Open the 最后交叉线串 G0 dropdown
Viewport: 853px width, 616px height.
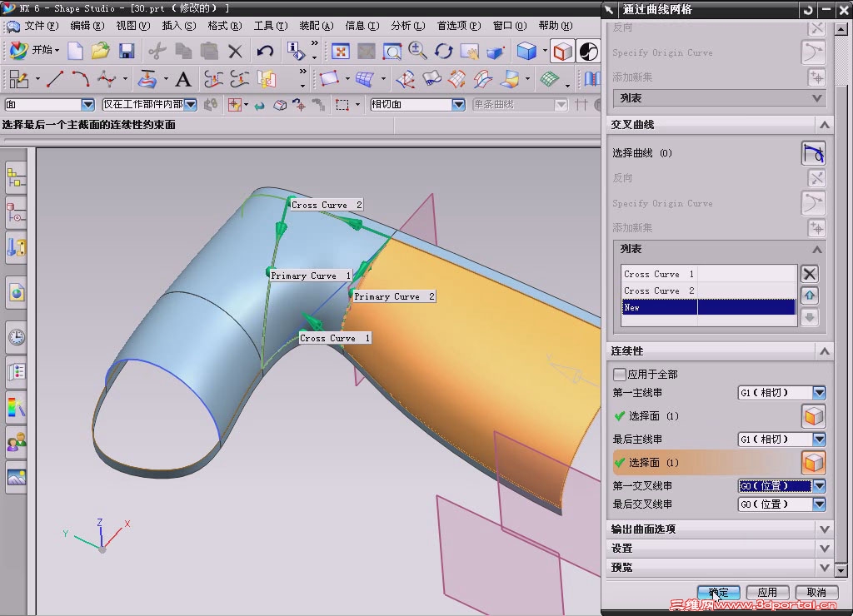(x=820, y=504)
